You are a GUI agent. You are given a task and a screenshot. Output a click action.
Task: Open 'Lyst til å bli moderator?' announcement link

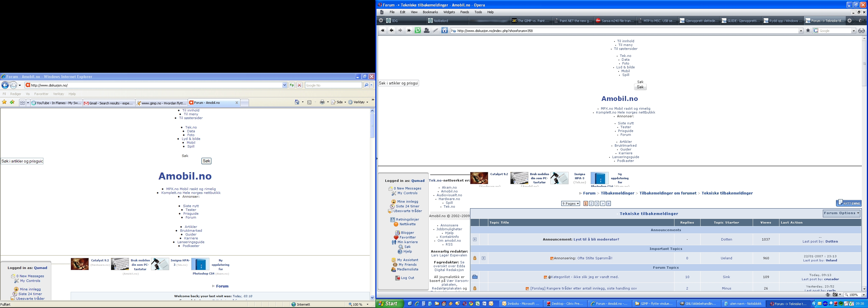pyautogui.click(x=596, y=240)
